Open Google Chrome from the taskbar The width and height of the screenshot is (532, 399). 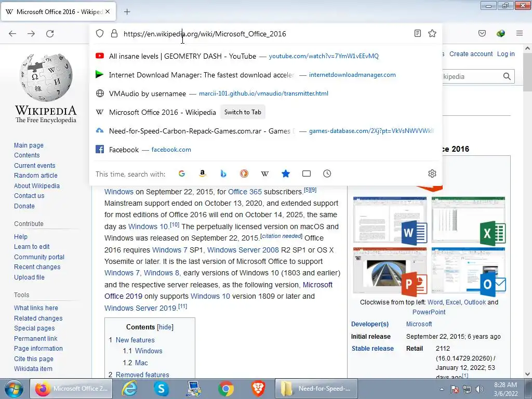pos(226,389)
